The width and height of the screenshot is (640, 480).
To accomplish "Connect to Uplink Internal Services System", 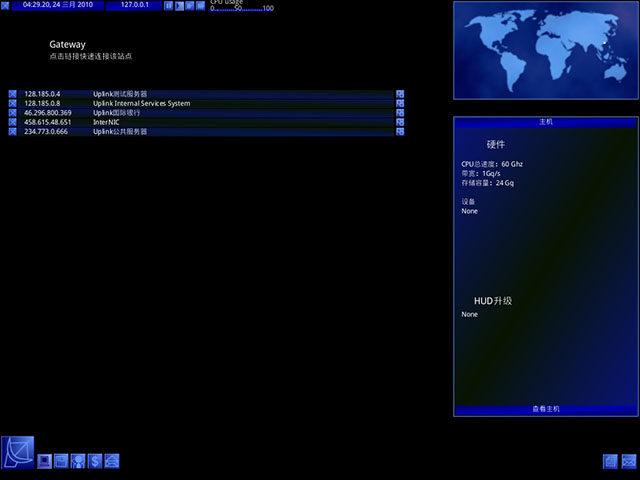I will tap(206, 103).
